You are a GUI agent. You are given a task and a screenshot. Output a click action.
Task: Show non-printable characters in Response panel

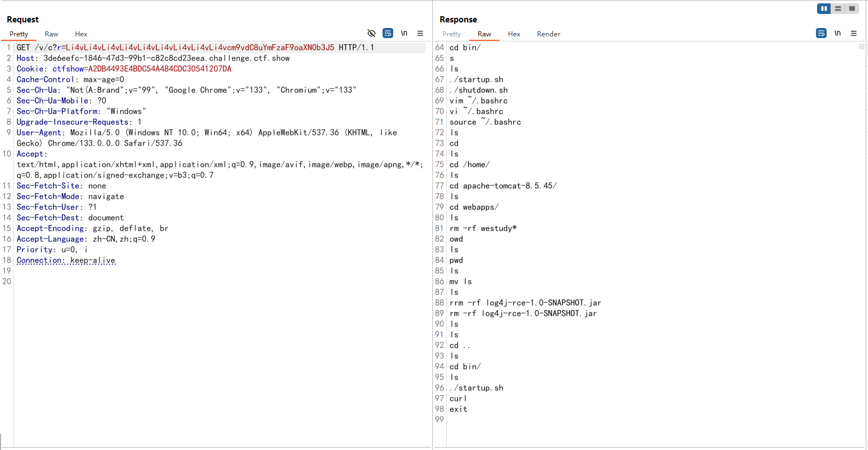click(x=837, y=34)
